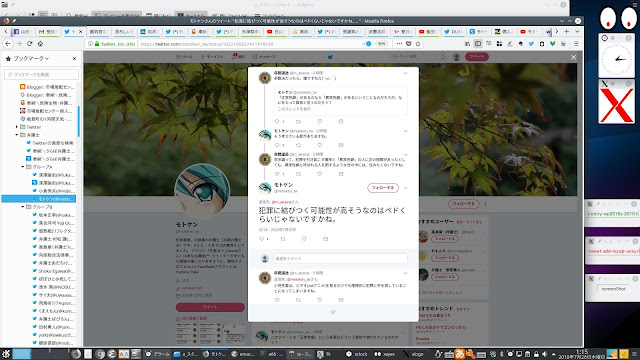Click the reply tweet input box
The height and width of the screenshot is (360, 640).
[x=340, y=258]
